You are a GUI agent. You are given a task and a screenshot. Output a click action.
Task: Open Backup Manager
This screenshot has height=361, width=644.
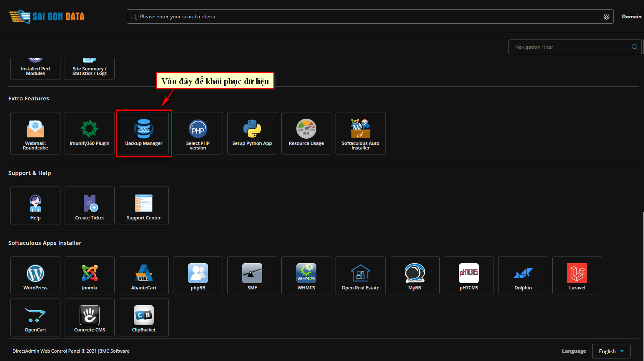click(144, 133)
